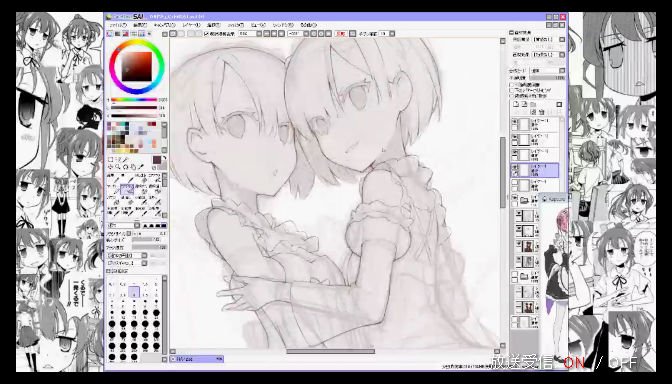The height and width of the screenshot is (384, 672).
Task: Select the highlighted brush size preset
Action: (x=134, y=293)
